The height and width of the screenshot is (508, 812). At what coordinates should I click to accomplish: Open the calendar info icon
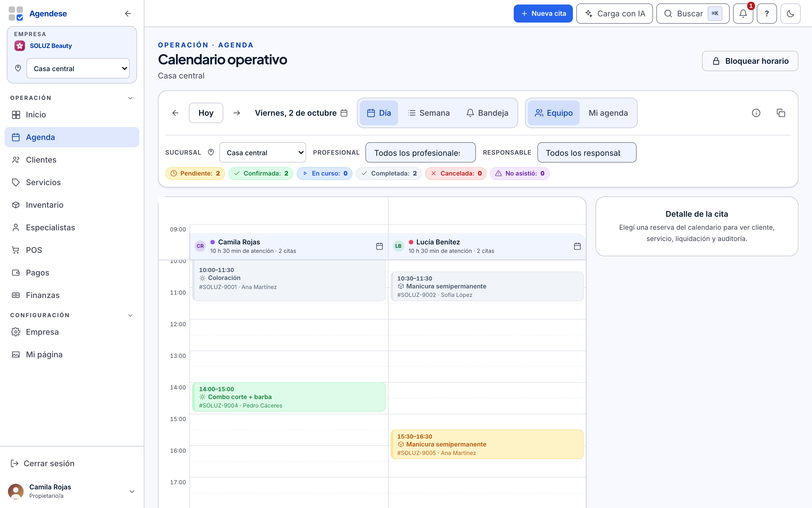[756, 113]
